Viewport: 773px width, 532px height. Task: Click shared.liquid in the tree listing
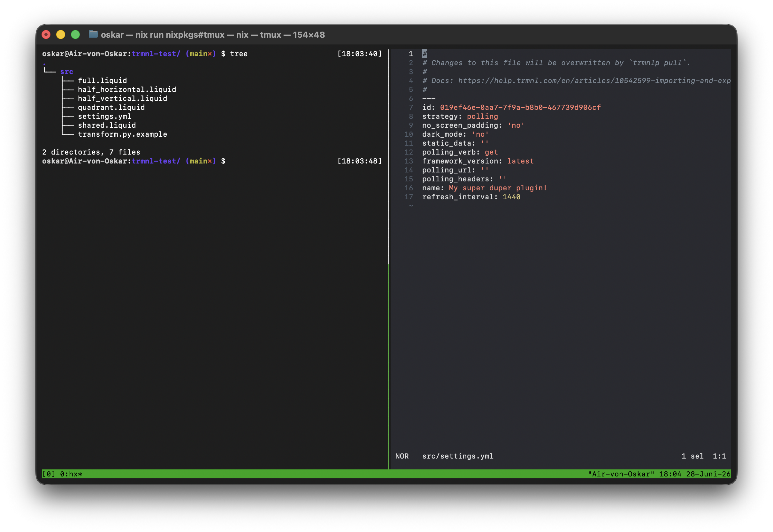click(107, 125)
